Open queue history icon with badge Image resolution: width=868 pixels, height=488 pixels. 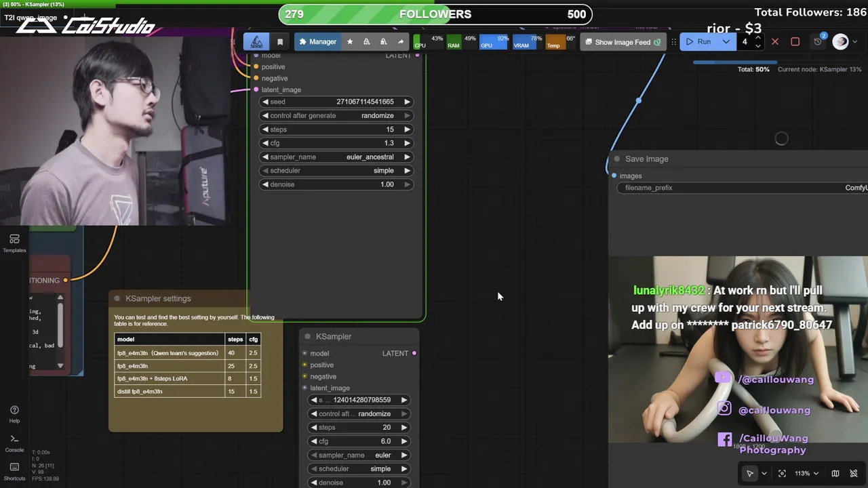point(819,41)
